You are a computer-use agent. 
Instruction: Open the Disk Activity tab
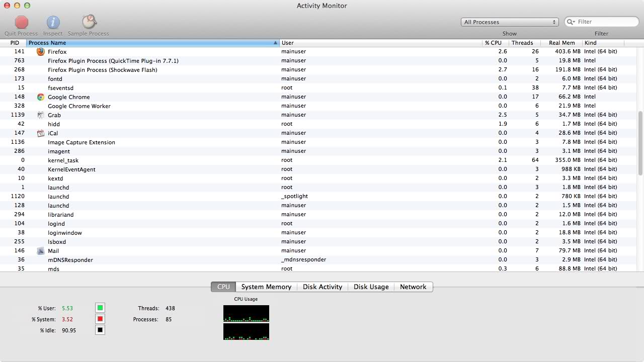[x=323, y=287]
